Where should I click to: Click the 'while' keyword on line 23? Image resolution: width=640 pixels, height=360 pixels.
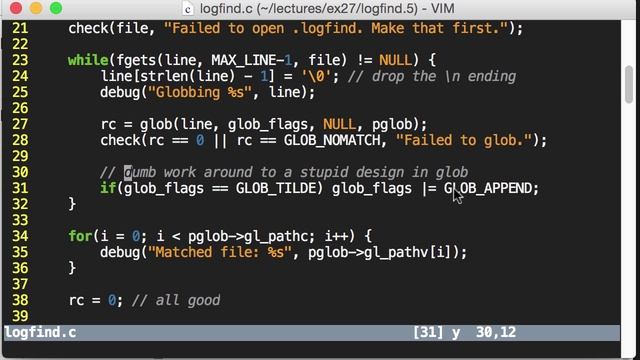88,60
